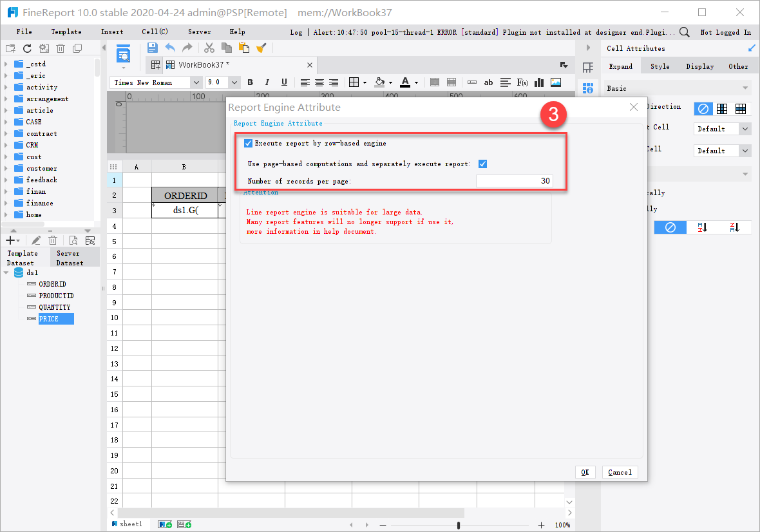Click OK in the Report Engine dialog
The width and height of the screenshot is (760, 532).
585,472
